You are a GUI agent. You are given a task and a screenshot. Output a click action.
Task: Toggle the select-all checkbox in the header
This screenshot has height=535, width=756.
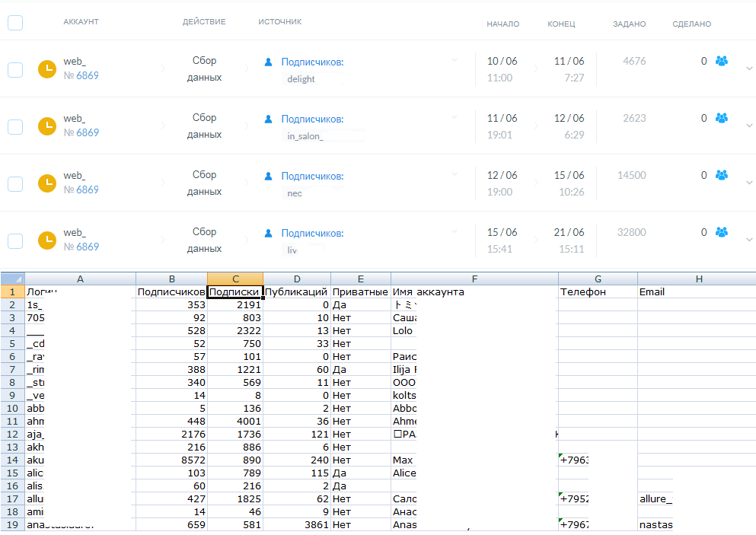[x=15, y=23]
